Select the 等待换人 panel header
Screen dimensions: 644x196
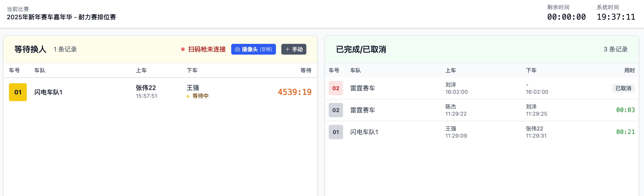click(x=30, y=49)
